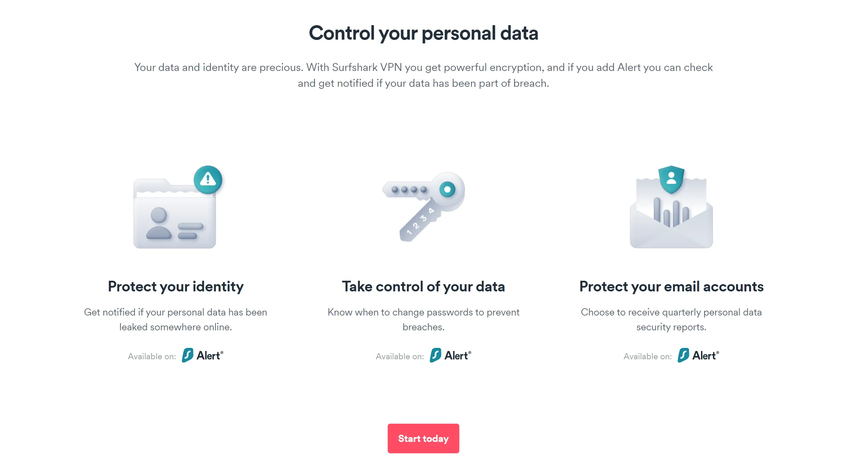Click the Take control of your data heading

pyautogui.click(x=423, y=286)
